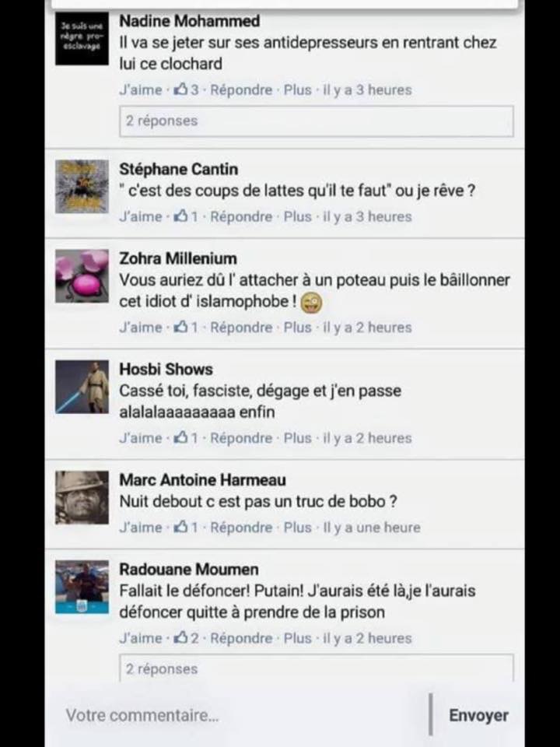Click thumbs-up icon on Stéphane Cantin's comment
This screenshot has width=560, height=747.
[x=181, y=216]
